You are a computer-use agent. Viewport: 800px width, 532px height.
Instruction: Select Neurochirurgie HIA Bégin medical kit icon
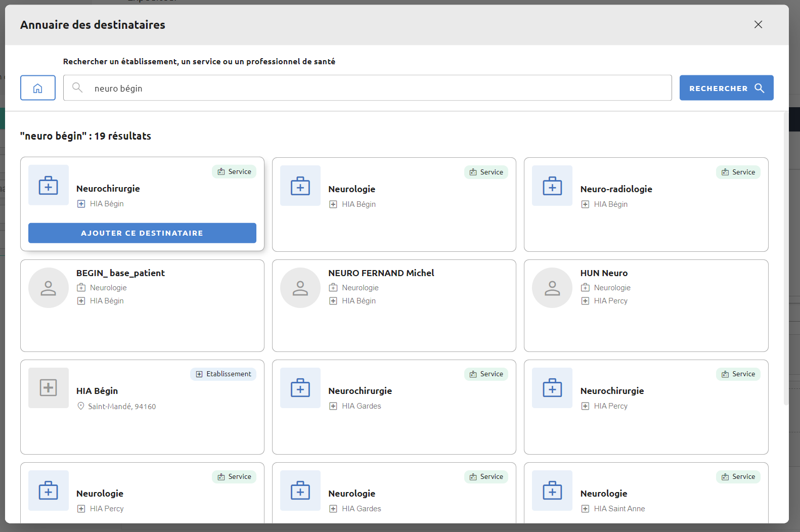pyautogui.click(x=49, y=185)
